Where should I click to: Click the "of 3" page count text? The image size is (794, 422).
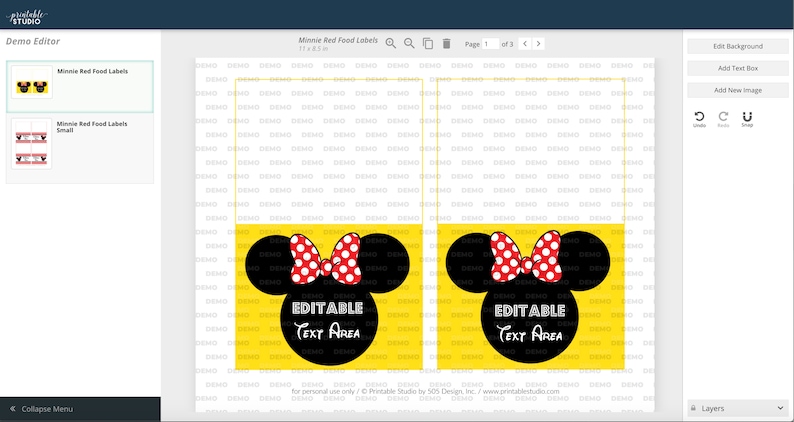(x=507, y=44)
